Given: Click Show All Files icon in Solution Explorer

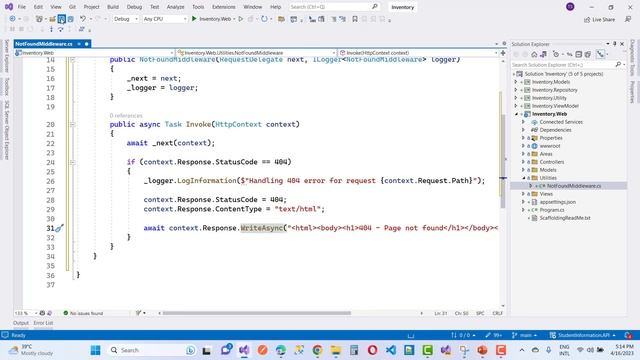Looking at the screenshot, I should 588,54.
